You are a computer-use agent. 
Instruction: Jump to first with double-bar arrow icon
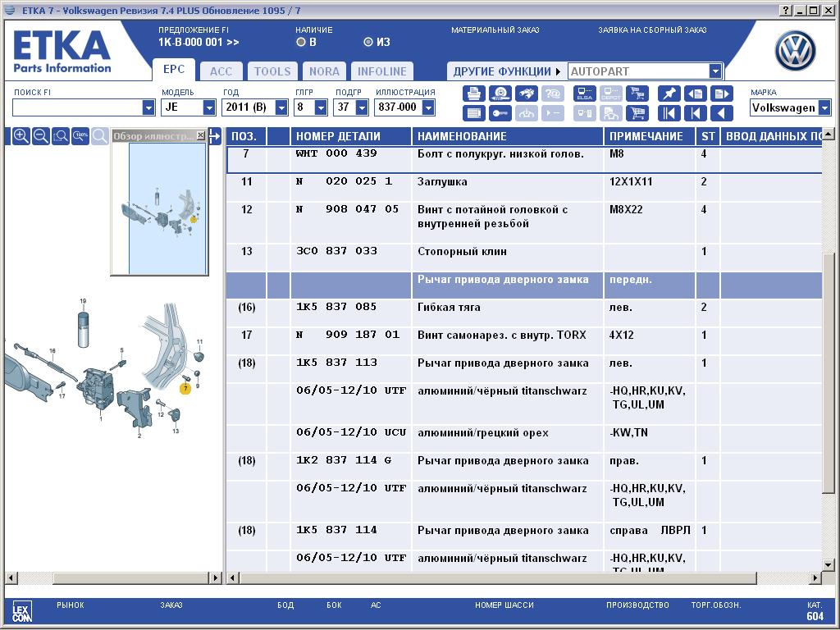pos(669,113)
